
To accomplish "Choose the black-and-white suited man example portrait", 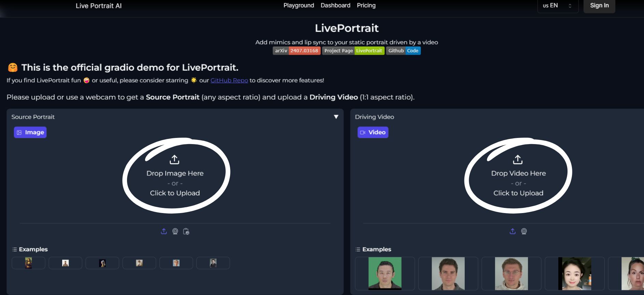I will [213, 263].
